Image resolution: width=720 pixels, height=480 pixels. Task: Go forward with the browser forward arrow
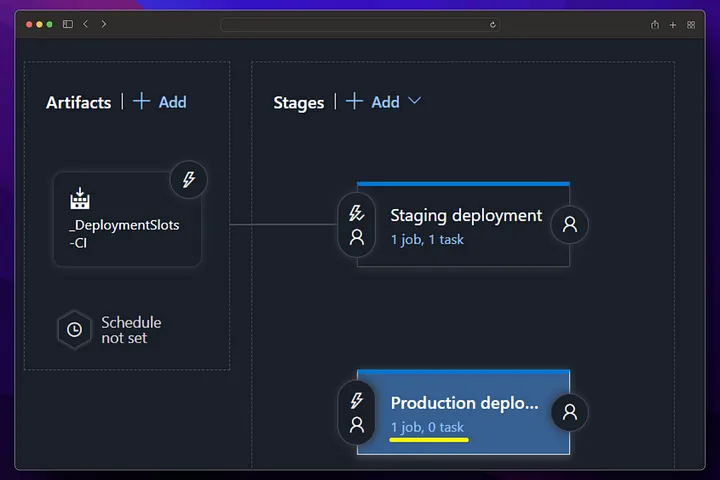click(104, 24)
